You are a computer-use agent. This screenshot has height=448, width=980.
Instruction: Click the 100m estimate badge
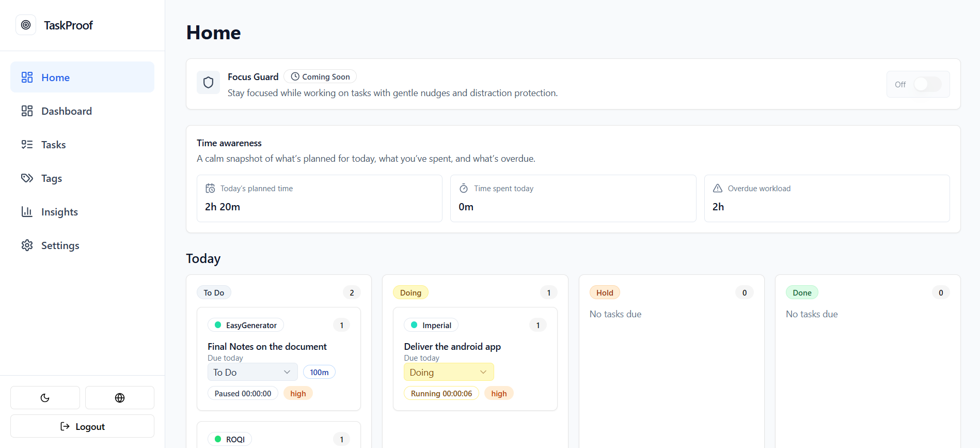319,372
